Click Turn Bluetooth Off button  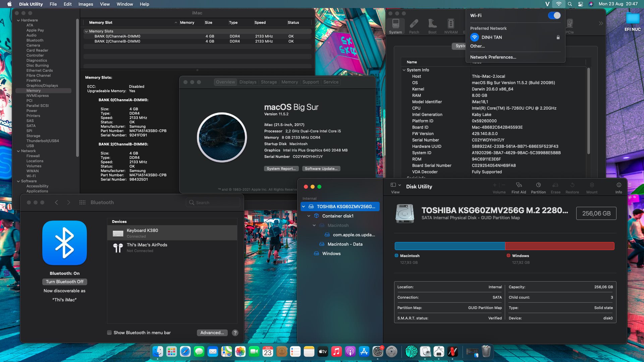tap(64, 282)
